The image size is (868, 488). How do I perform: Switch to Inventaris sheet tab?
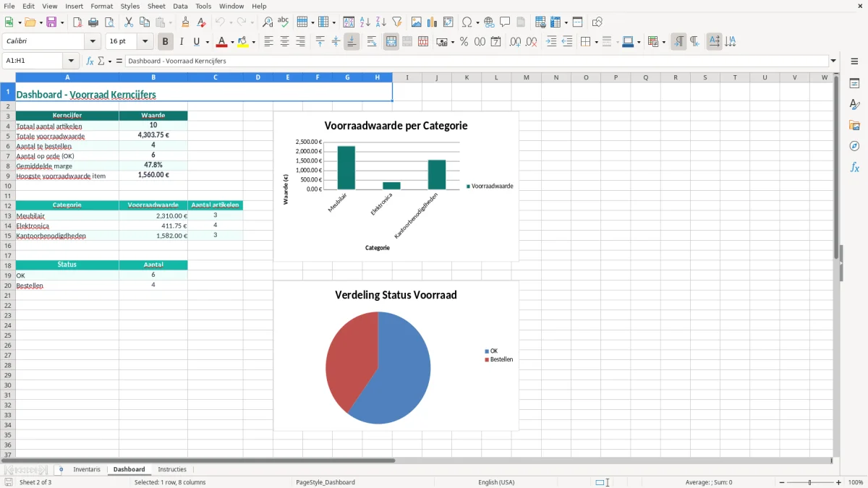tap(87, 469)
